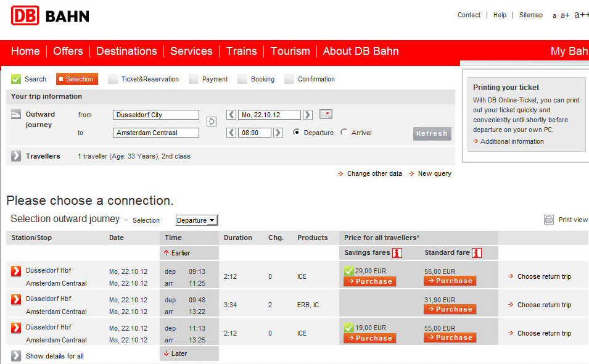
Task: Open the Trains menu
Action: 242,51
